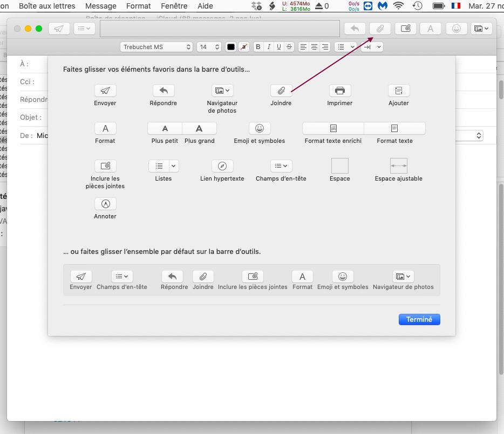Open the Boîte aux lettres menu
The height and width of the screenshot is (434, 504).
[x=47, y=6]
